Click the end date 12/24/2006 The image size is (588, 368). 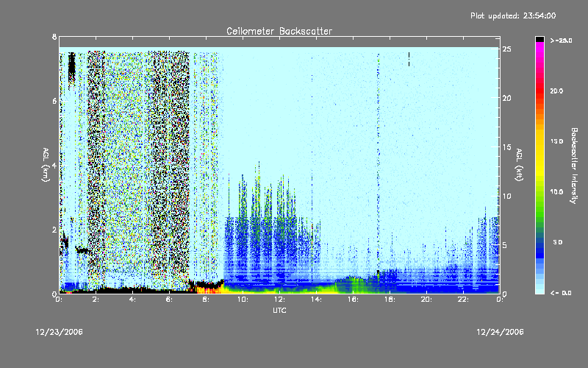click(x=500, y=332)
